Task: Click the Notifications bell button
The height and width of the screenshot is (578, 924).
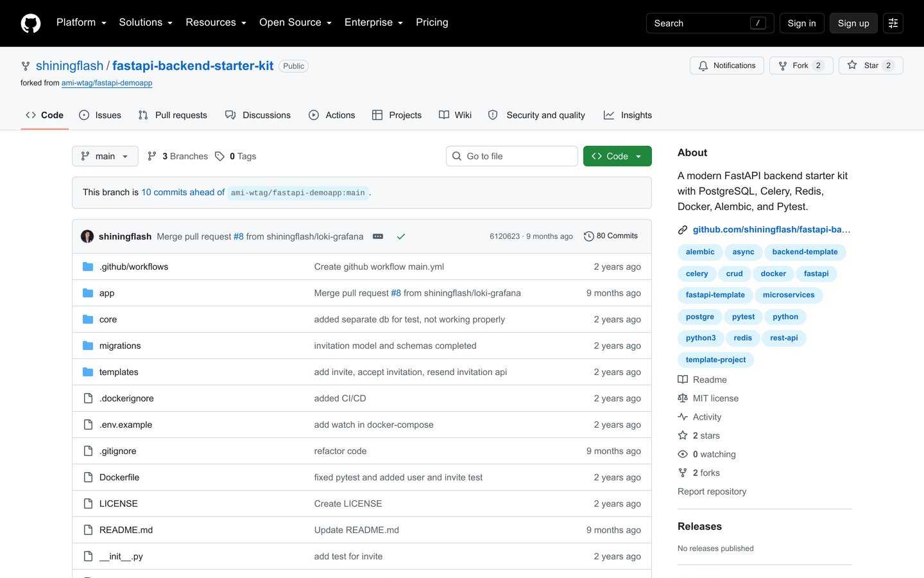Action: point(727,66)
